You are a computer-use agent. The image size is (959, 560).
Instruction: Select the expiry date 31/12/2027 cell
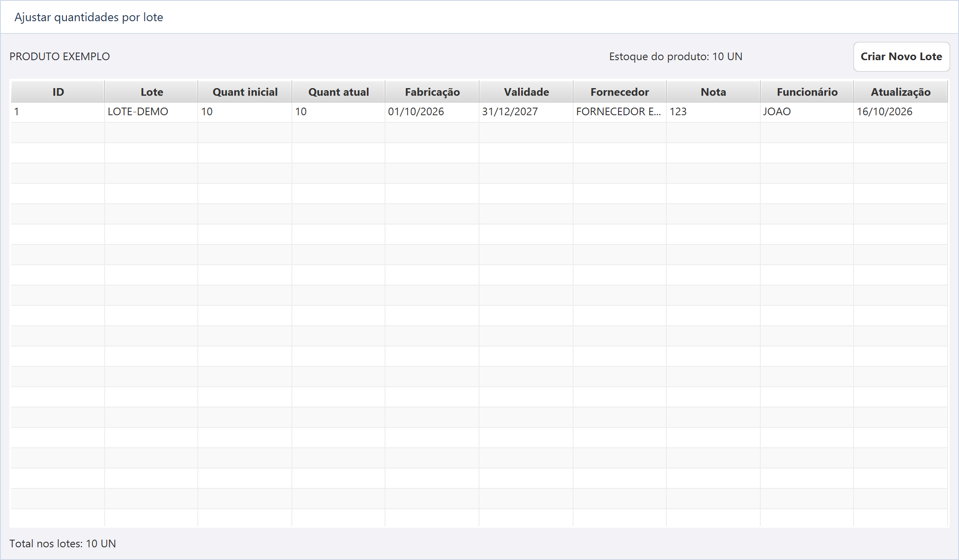(x=526, y=112)
